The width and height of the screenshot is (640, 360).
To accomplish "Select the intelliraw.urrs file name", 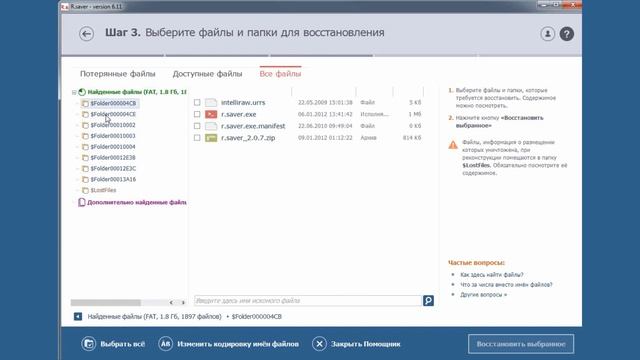I will click(243, 102).
